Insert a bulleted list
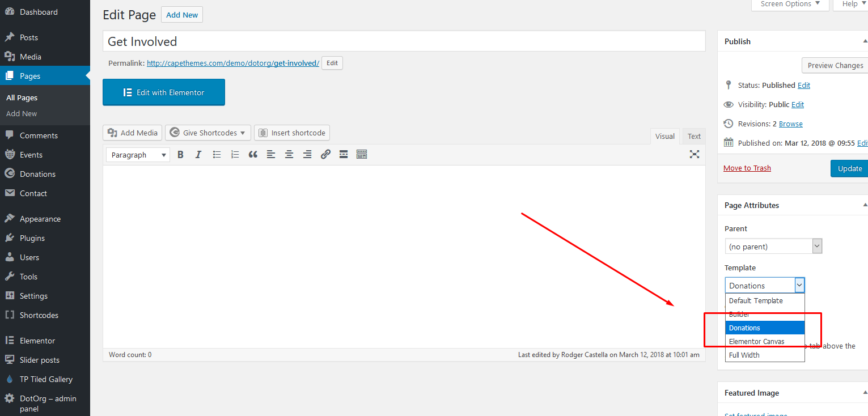Image resolution: width=868 pixels, height=416 pixels. 217,154
